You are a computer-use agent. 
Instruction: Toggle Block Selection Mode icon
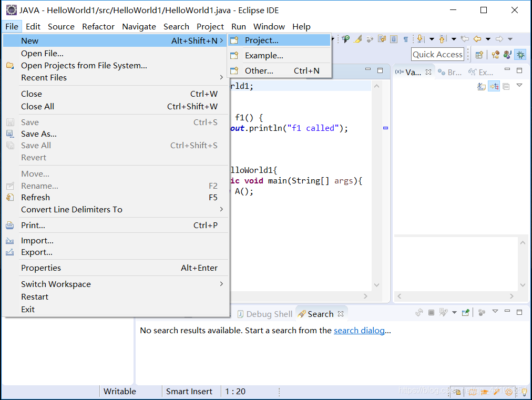point(394,39)
